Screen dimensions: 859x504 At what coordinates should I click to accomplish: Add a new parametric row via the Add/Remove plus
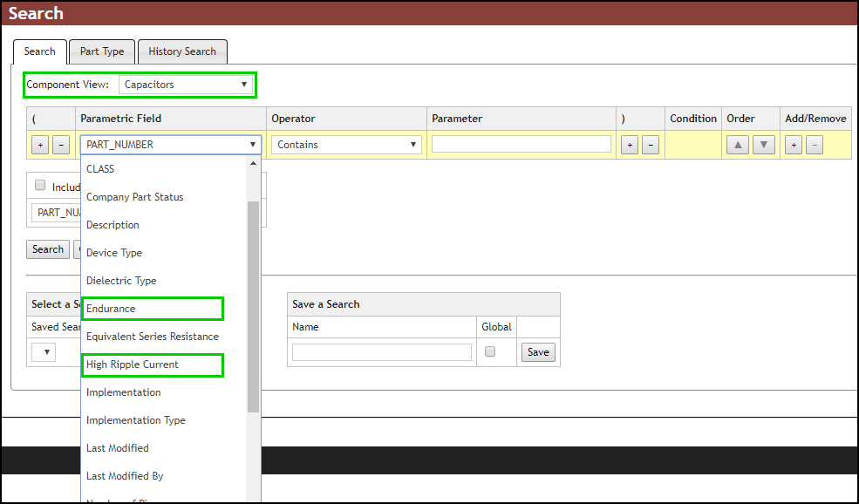(x=793, y=144)
